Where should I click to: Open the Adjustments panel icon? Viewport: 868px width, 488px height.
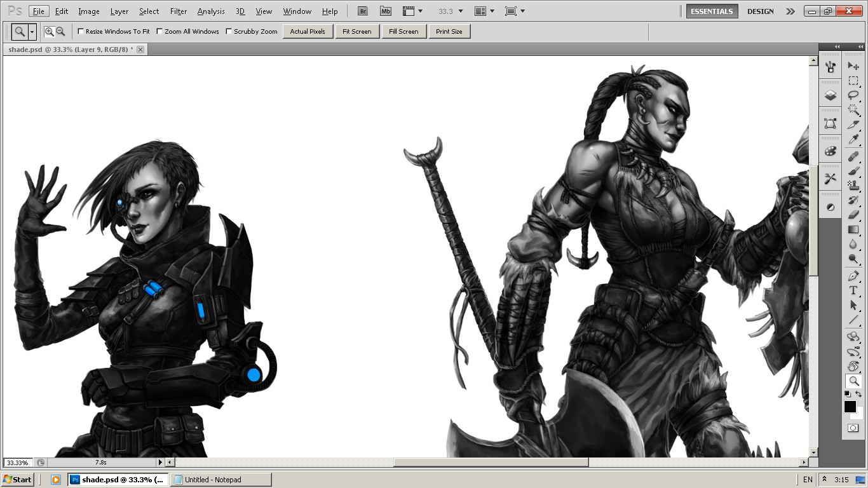click(831, 207)
